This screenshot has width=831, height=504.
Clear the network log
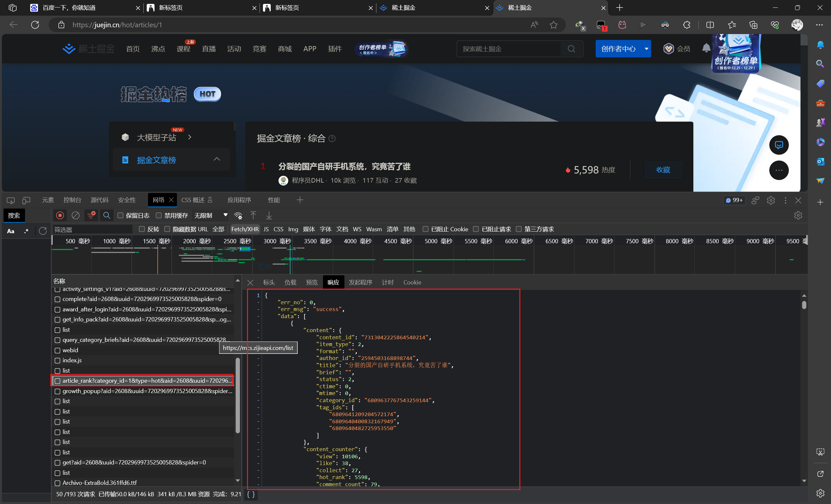pos(76,216)
